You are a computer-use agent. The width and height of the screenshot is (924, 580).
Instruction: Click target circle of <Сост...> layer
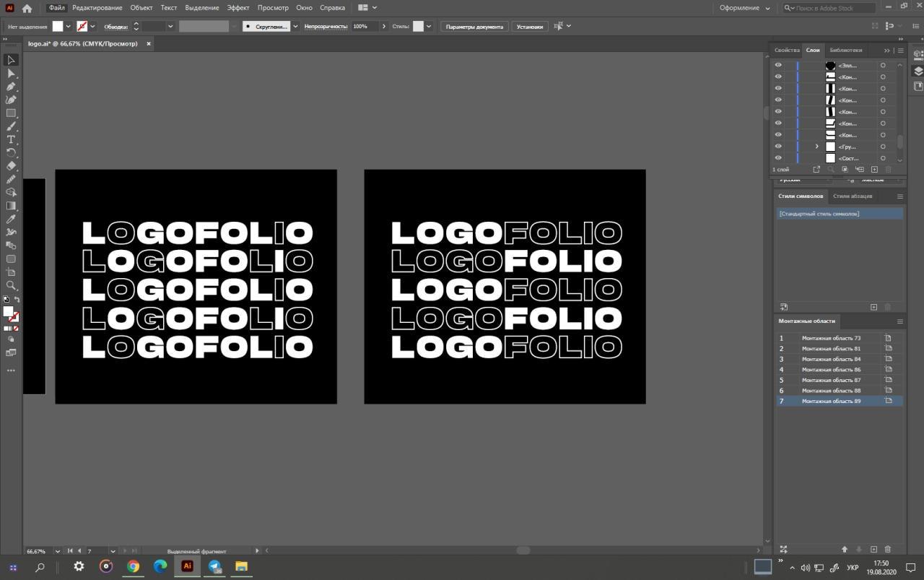882,158
